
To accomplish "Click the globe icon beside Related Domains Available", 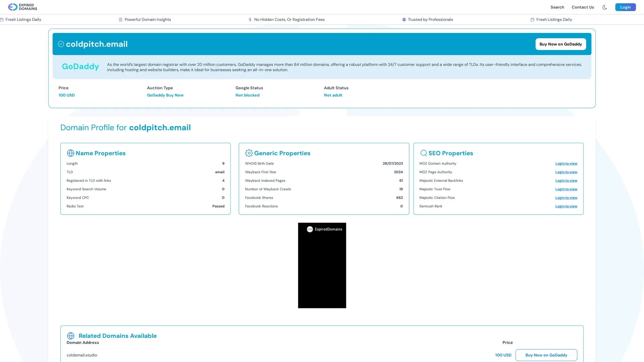I will tap(70, 336).
